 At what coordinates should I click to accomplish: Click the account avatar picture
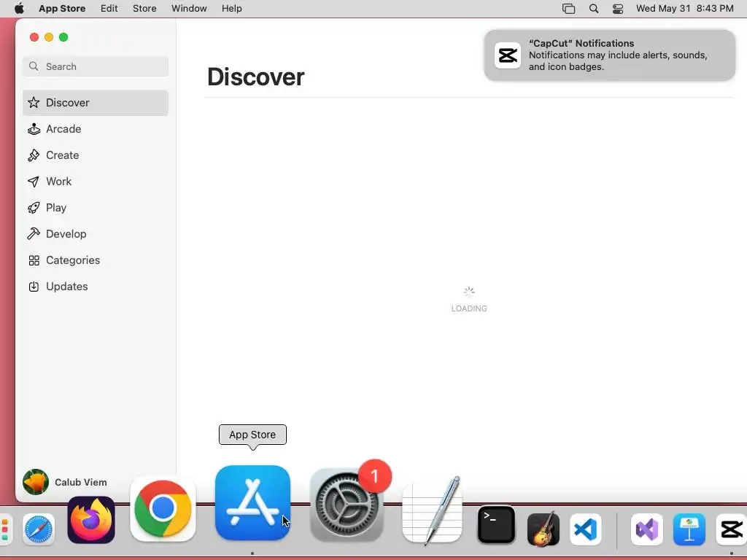[36, 482]
